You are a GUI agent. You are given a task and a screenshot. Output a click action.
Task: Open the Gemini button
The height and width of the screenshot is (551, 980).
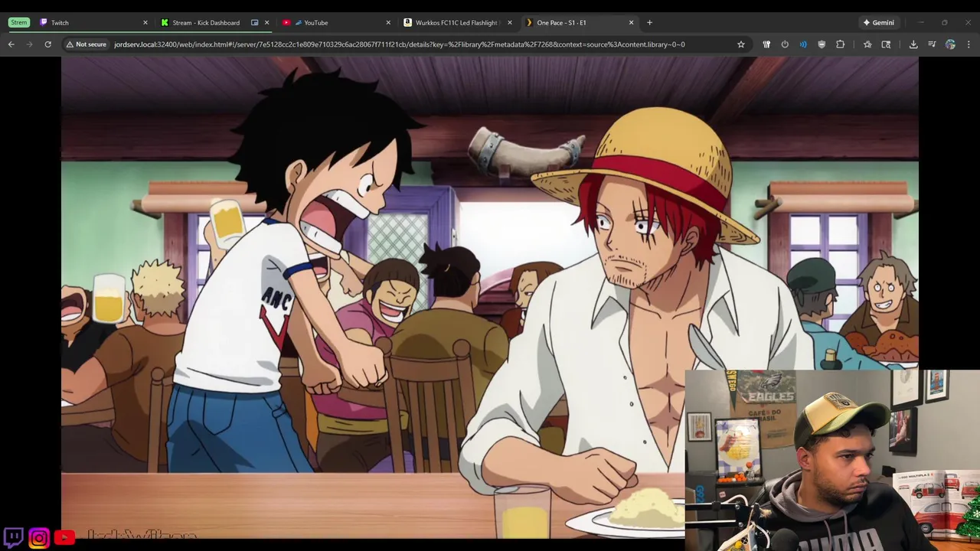point(878,22)
